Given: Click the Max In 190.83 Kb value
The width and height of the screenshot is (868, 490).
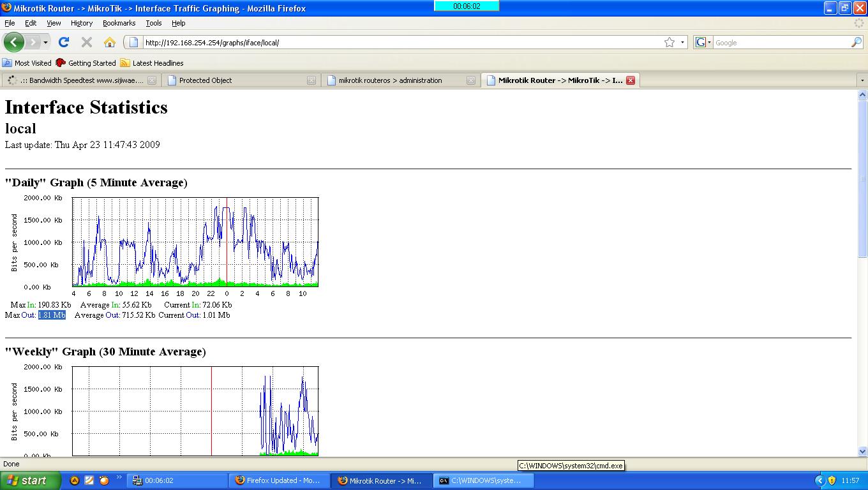Looking at the screenshot, I should click(x=54, y=305).
